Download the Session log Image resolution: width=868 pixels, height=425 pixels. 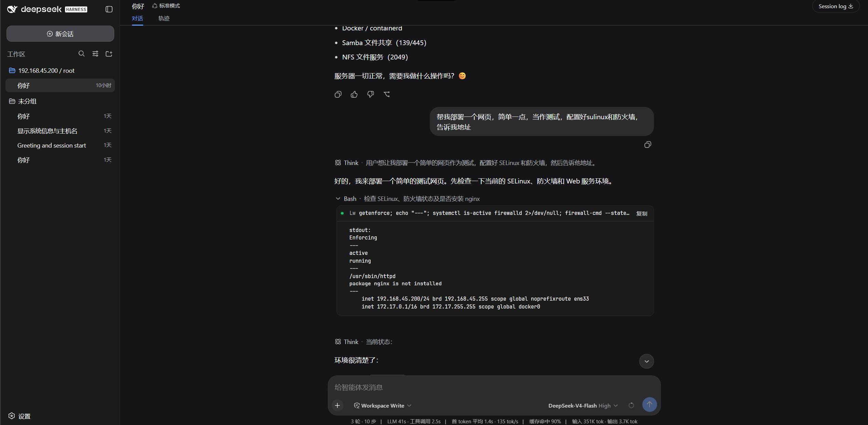tap(836, 6)
